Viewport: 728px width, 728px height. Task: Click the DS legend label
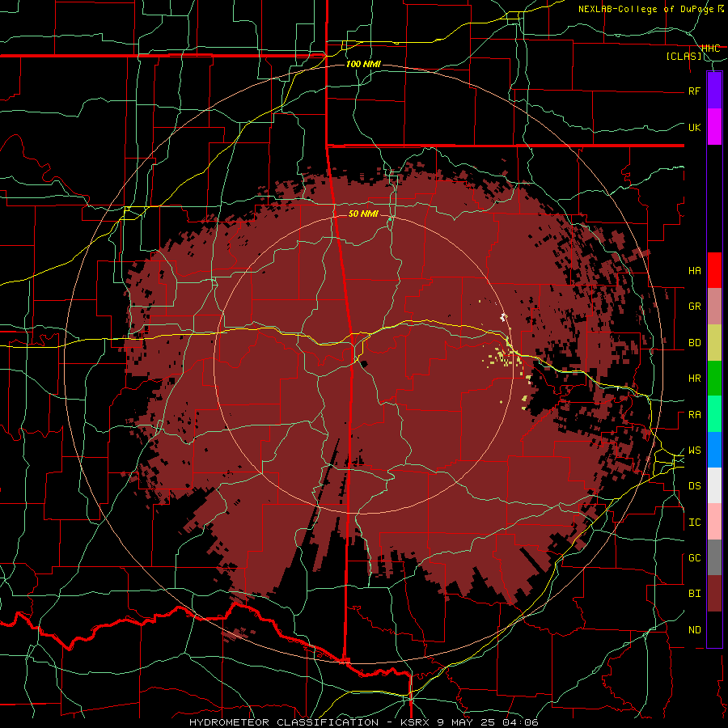695,486
